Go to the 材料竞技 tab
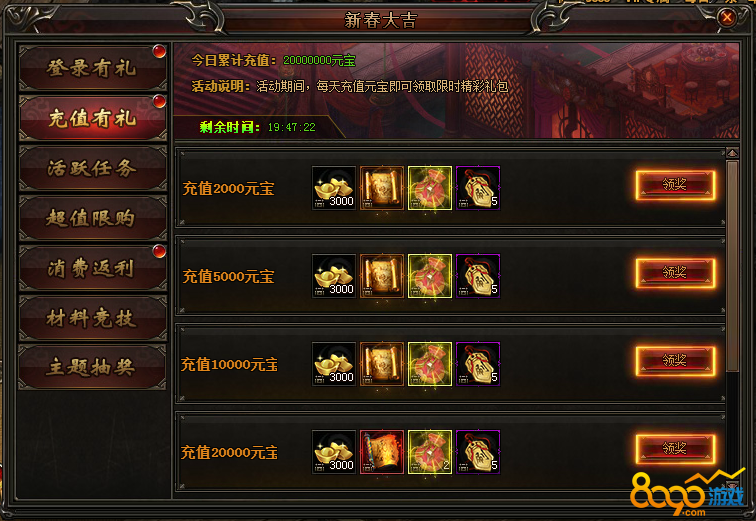 pos(93,318)
